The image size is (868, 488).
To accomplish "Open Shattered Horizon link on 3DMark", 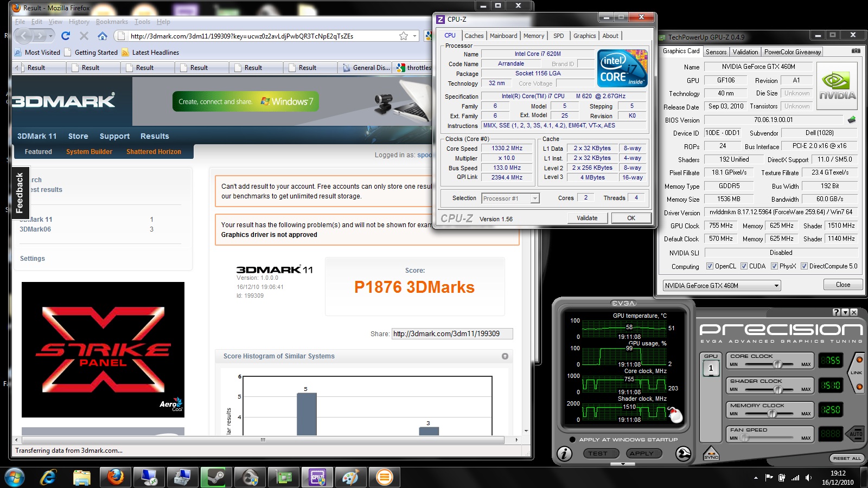I will pos(154,152).
